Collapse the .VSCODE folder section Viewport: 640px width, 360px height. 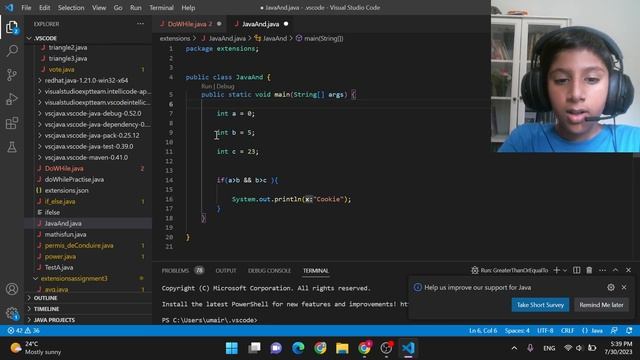[x=89, y=38]
